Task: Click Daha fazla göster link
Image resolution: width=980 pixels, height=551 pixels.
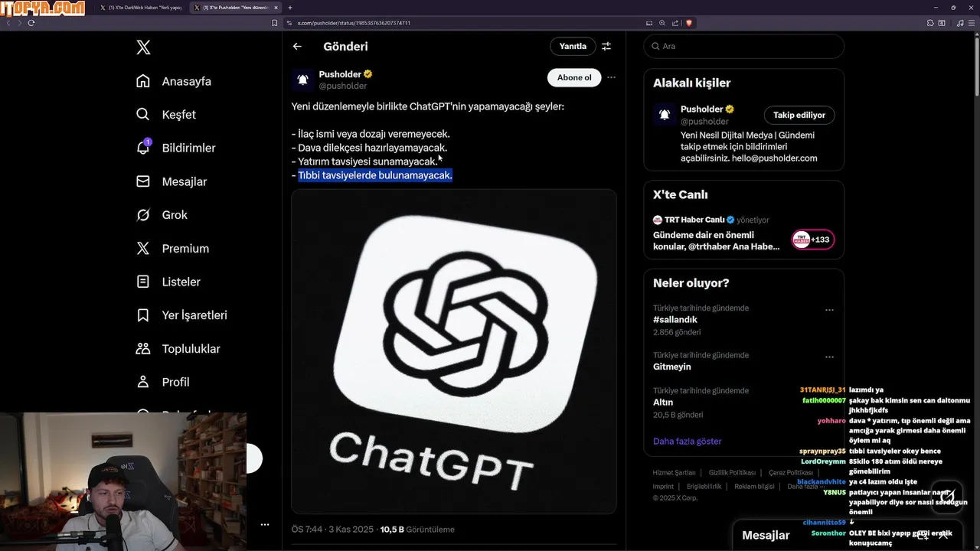Action: (687, 442)
